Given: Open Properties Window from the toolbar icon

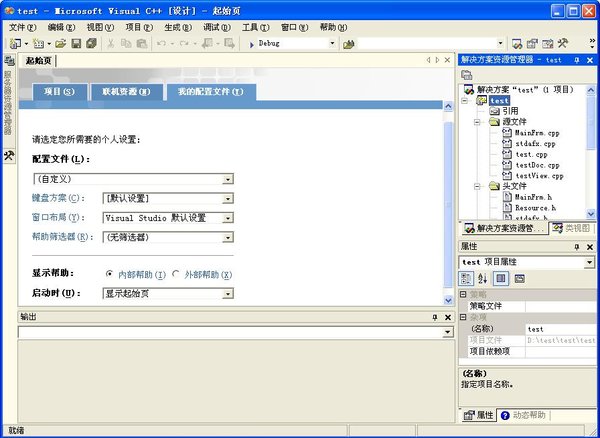Looking at the screenshot, I should point(532,44).
